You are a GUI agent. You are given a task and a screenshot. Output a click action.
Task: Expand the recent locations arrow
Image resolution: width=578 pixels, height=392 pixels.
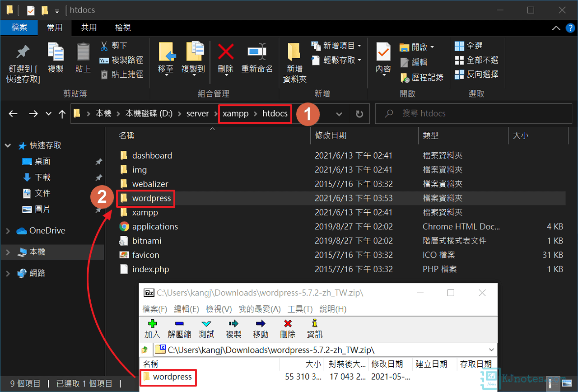[49, 114]
